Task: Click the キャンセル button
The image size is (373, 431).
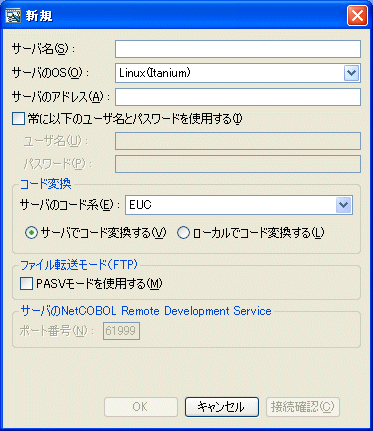Action: click(222, 407)
